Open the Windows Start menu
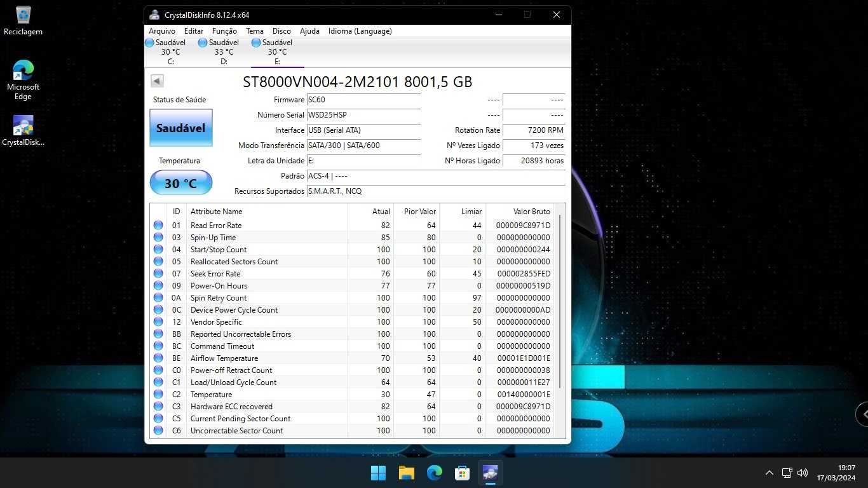The height and width of the screenshot is (488, 868). point(378,473)
